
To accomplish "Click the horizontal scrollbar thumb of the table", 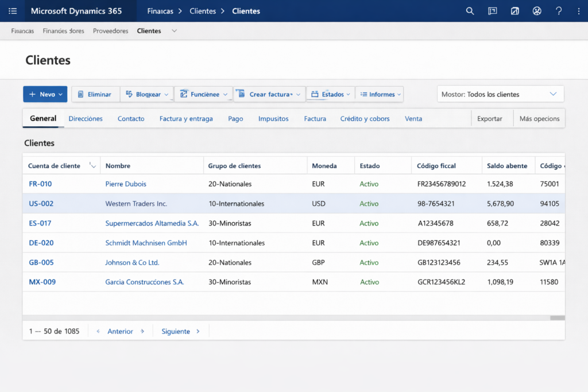I will (557, 318).
